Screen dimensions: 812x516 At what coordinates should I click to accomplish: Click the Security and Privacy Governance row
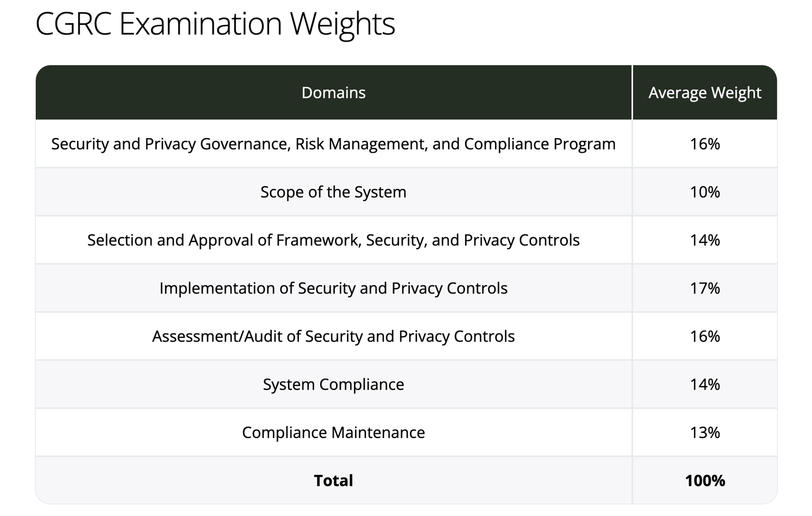[333, 144]
